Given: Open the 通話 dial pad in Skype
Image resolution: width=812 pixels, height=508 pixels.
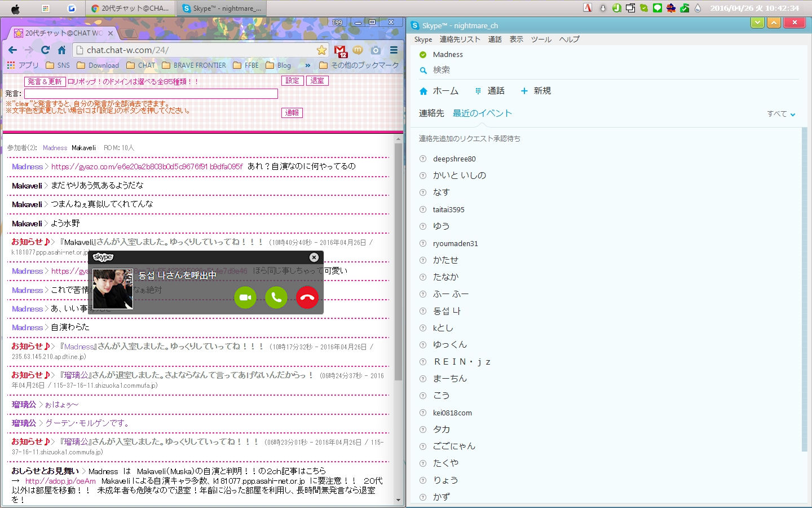Looking at the screenshot, I should 489,91.
